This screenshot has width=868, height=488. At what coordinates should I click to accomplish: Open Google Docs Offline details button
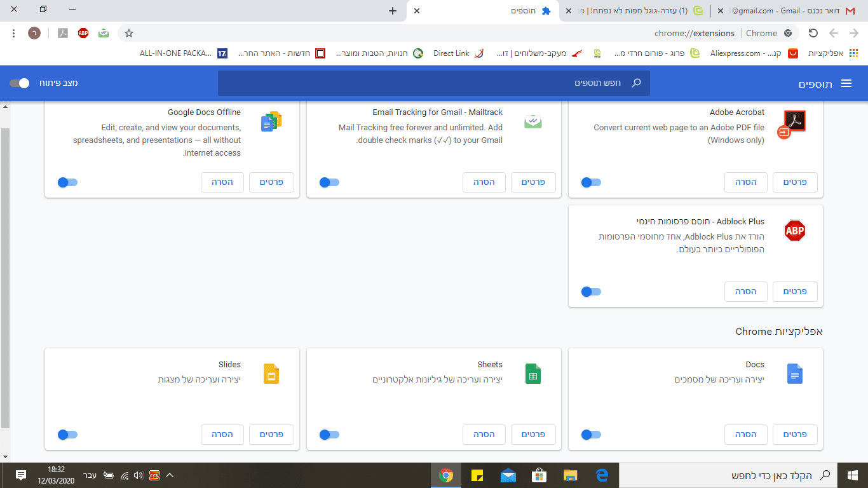[271, 182]
